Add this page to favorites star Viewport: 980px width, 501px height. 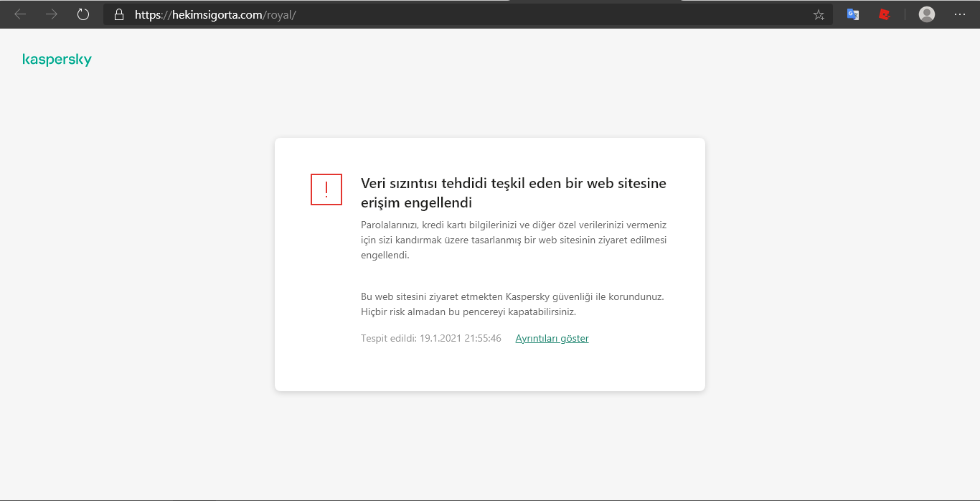pyautogui.click(x=819, y=14)
